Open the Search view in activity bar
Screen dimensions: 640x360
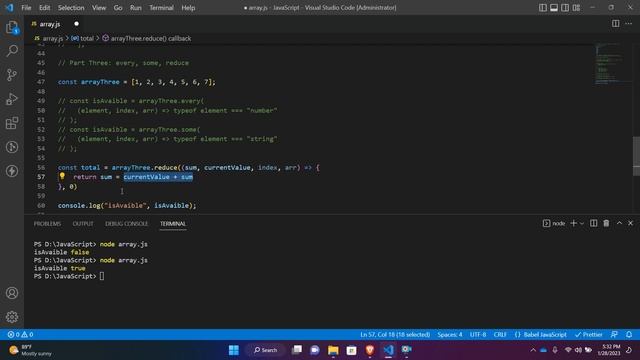point(12,51)
